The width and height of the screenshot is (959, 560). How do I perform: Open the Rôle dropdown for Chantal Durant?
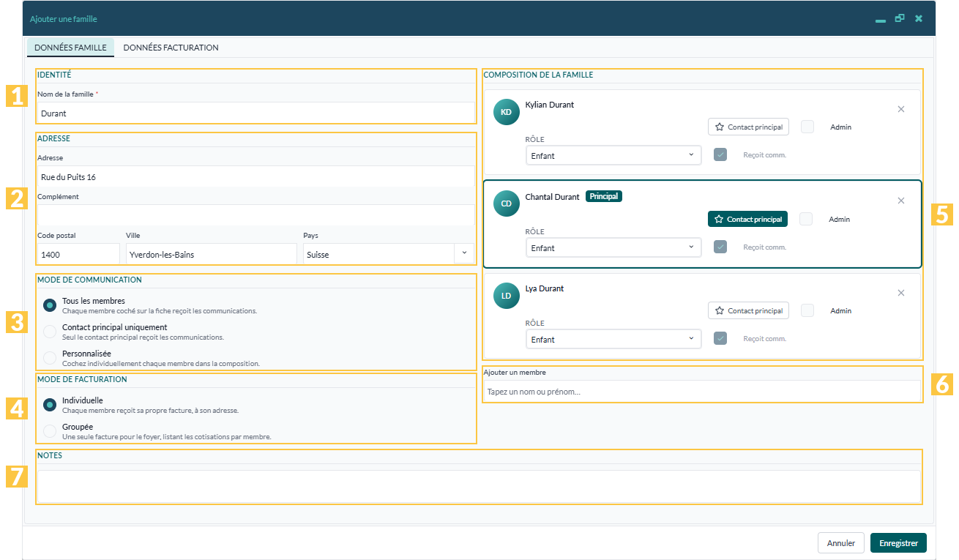pos(613,247)
